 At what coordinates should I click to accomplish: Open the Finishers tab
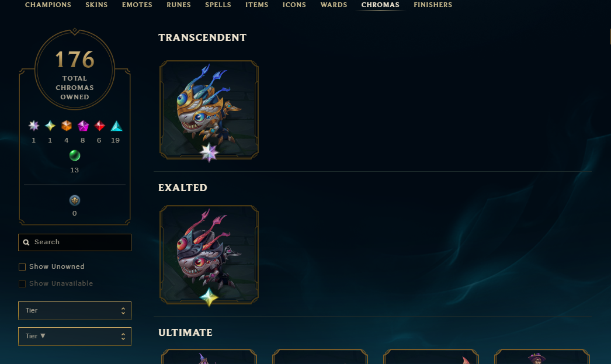click(433, 5)
